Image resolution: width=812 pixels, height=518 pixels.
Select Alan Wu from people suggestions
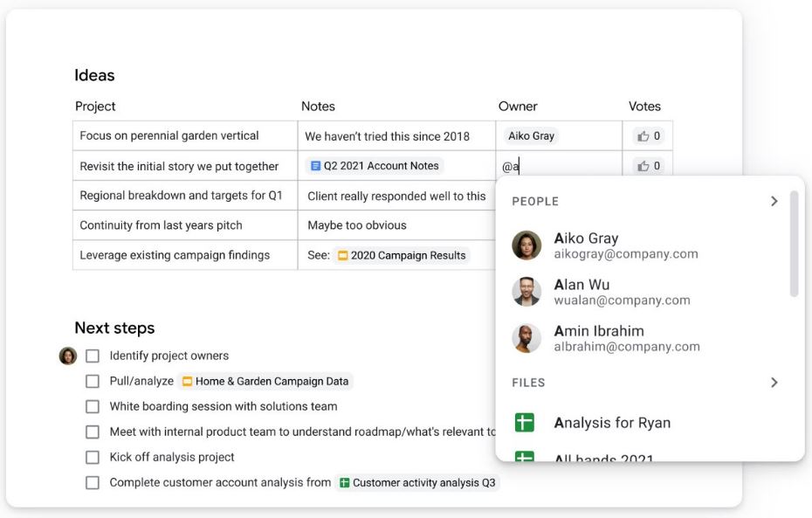(642, 292)
